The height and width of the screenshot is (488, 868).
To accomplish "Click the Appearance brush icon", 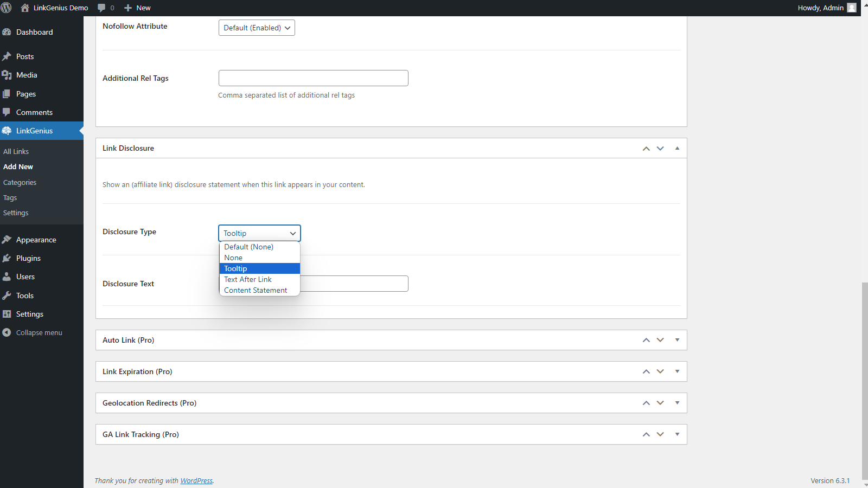I will (x=7, y=240).
